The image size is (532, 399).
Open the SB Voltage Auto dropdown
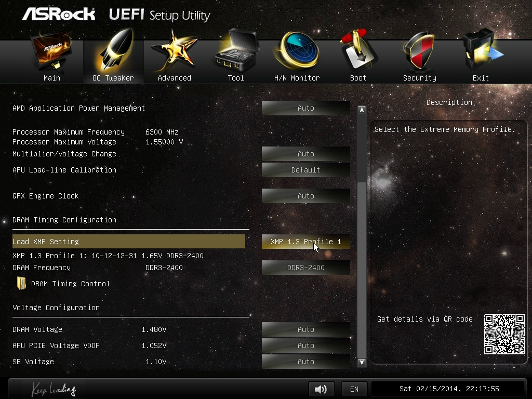[305, 362]
